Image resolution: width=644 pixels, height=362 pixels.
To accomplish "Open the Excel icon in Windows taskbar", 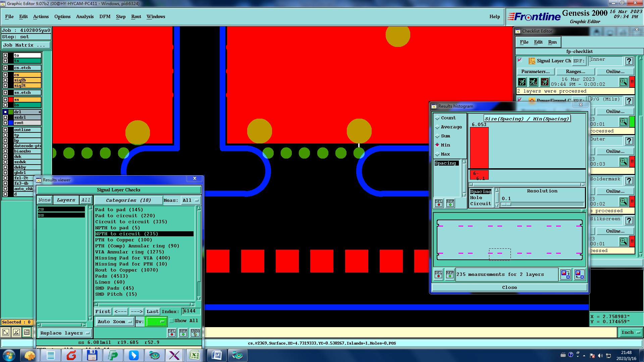I will pyautogui.click(x=195, y=355).
